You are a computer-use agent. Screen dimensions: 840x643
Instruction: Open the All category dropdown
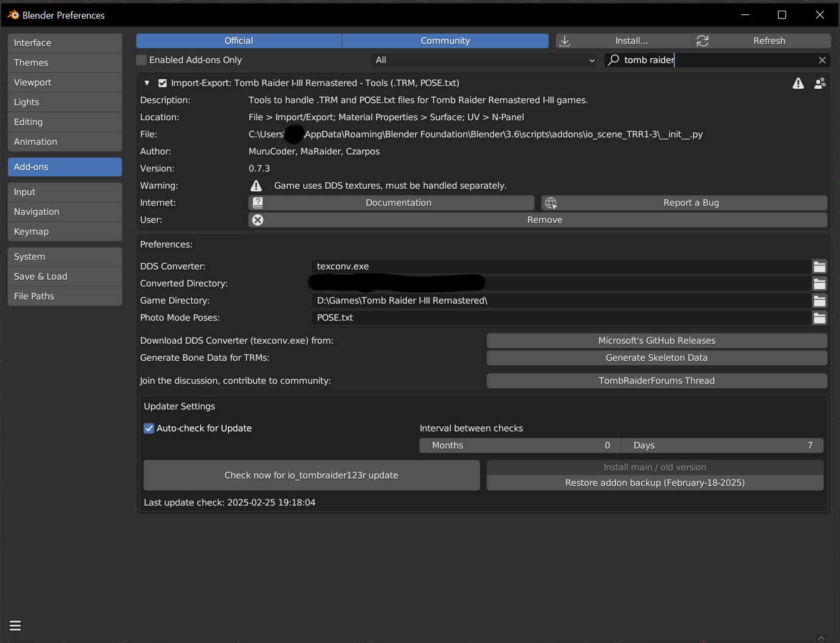[x=483, y=60]
